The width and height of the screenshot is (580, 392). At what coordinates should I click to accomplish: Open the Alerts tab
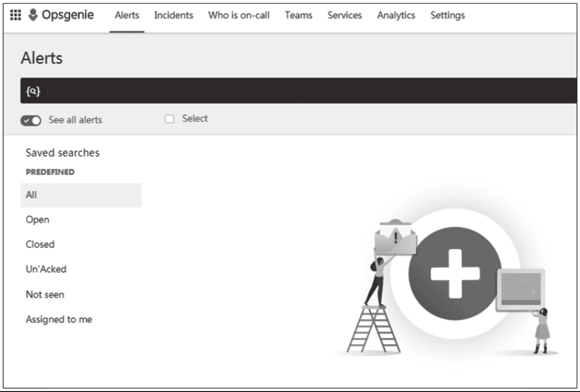[x=127, y=16]
